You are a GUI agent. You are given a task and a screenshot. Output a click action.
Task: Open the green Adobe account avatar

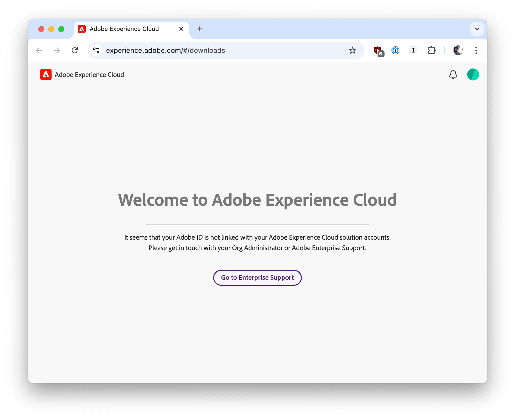(x=473, y=74)
